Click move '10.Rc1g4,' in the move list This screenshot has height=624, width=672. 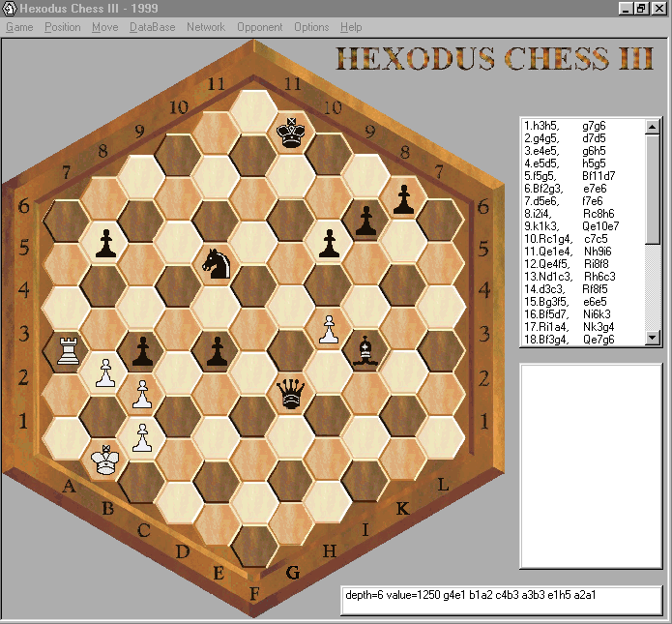pos(548,238)
